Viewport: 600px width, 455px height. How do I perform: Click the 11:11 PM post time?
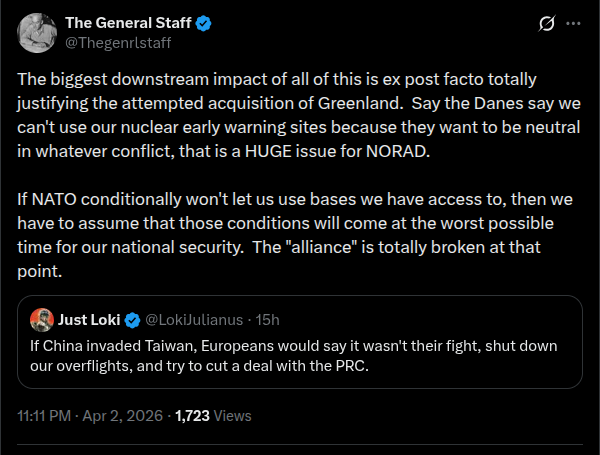tap(44, 415)
